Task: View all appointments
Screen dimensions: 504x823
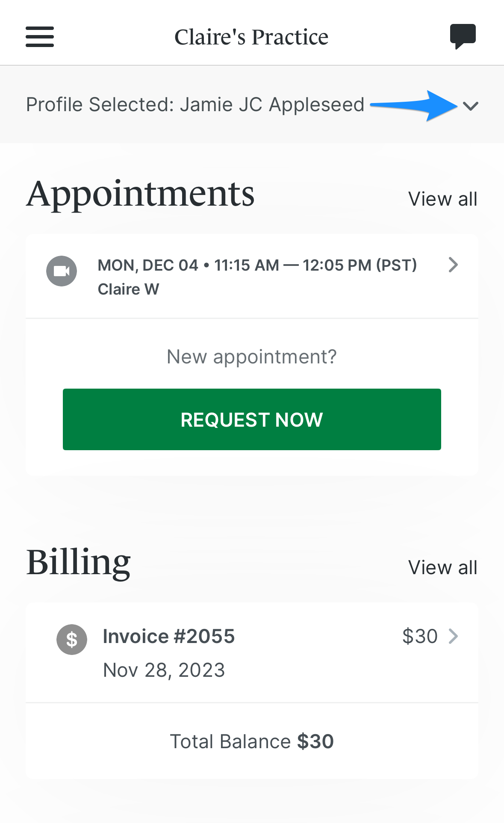Action: pyautogui.click(x=442, y=198)
